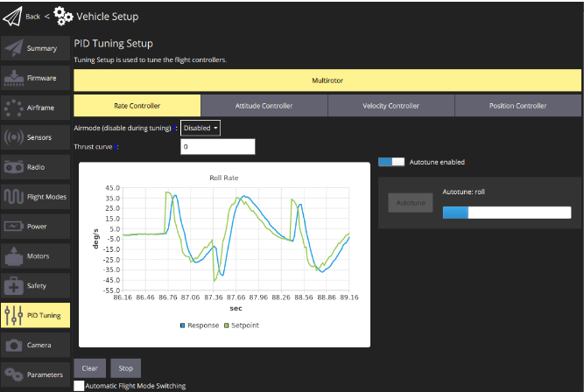The height and width of the screenshot is (392, 584).
Task: Select the Airframe sidebar item
Action: coord(35,108)
